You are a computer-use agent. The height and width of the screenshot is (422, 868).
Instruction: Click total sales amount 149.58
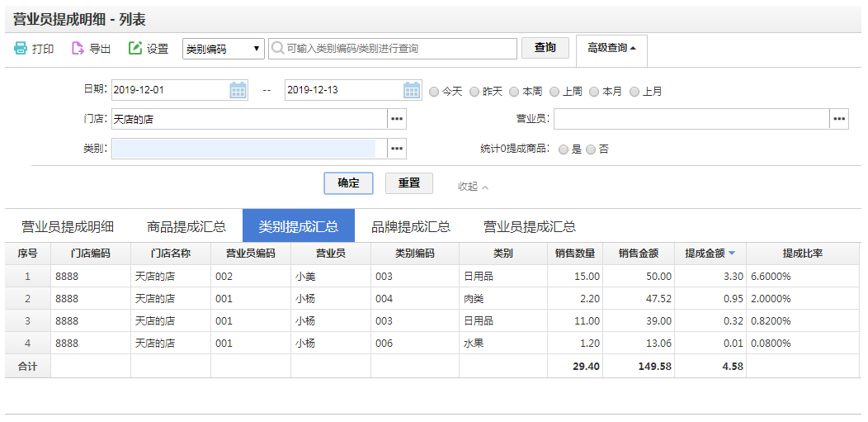click(639, 366)
